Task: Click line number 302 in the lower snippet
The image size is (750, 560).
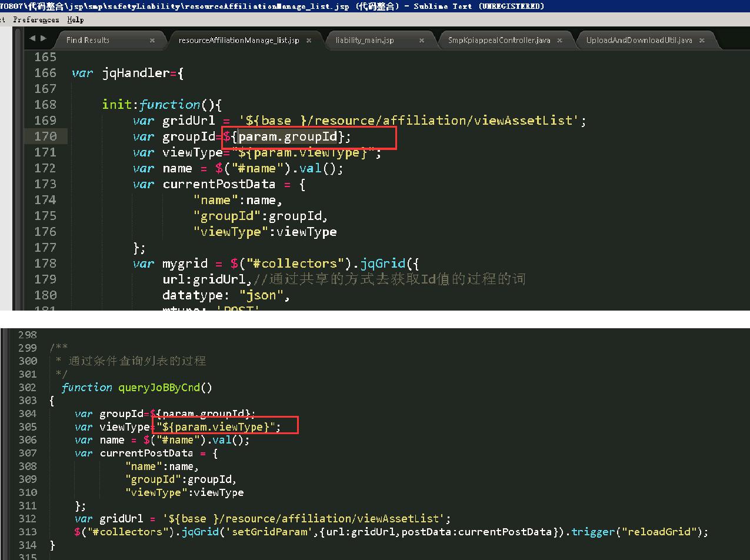Action: tap(28, 388)
